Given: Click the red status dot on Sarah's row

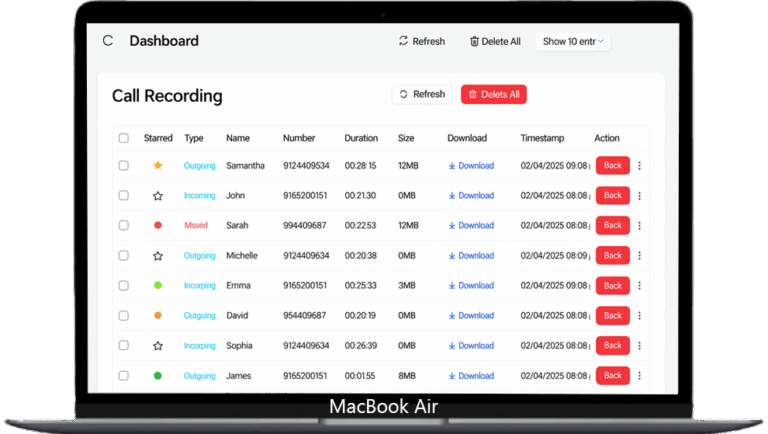Looking at the screenshot, I should (x=158, y=226).
